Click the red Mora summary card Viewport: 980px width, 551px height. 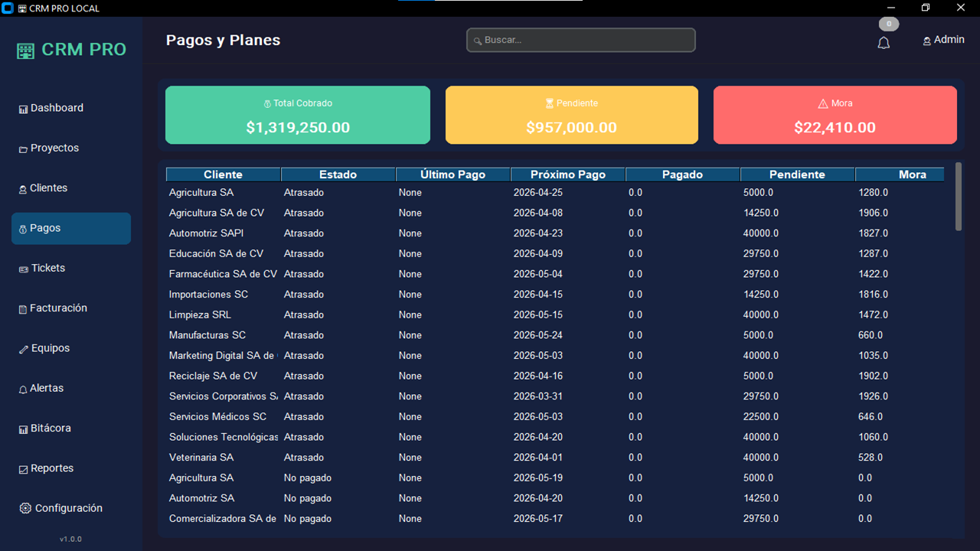coord(835,115)
